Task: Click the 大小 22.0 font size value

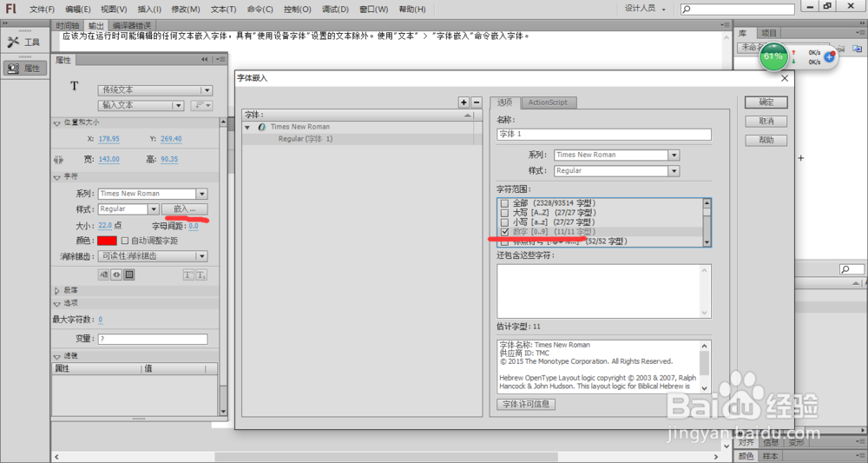Action: click(105, 226)
